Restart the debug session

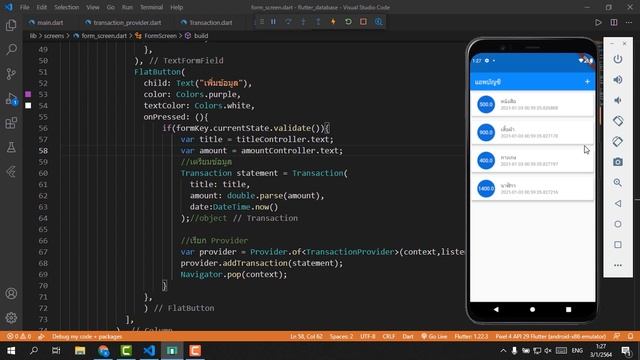(348, 22)
